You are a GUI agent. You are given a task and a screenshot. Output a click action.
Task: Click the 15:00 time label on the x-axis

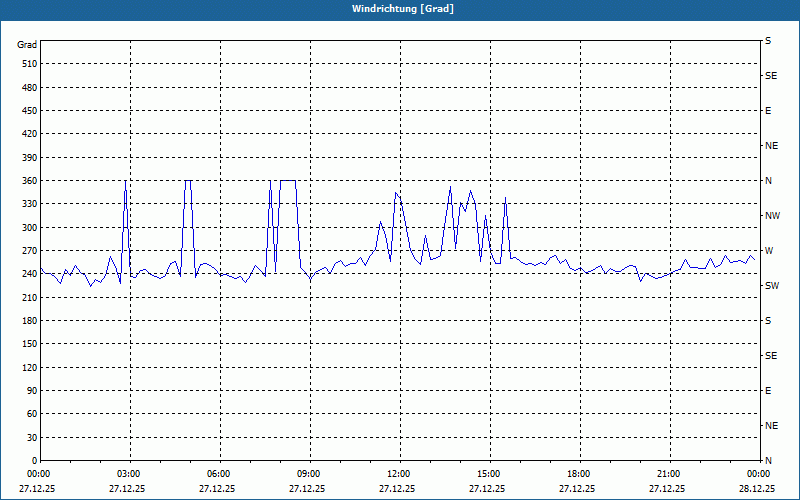click(x=488, y=474)
